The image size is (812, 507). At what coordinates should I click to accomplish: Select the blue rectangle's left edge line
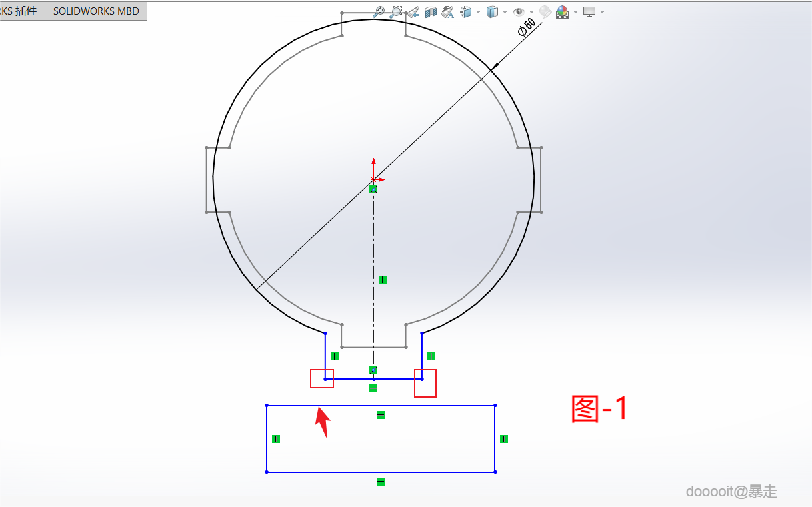tap(267, 438)
